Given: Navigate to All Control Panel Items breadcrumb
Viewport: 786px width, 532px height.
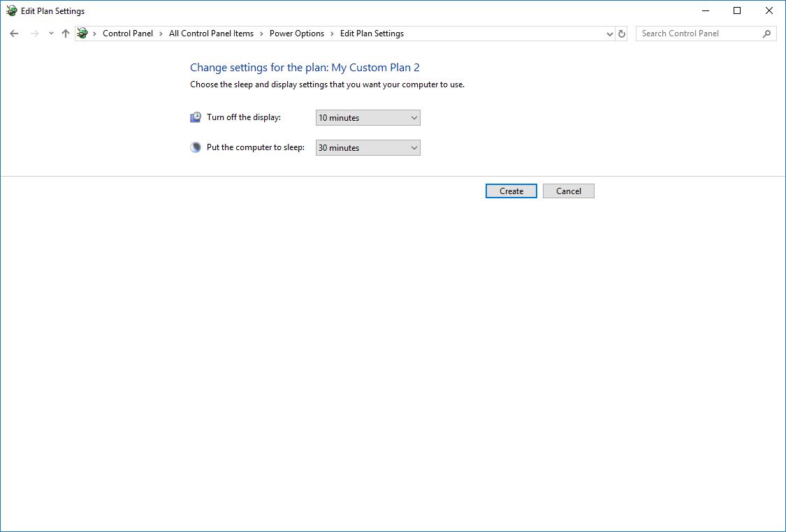Looking at the screenshot, I should pyautogui.click(x=212, y=33).
